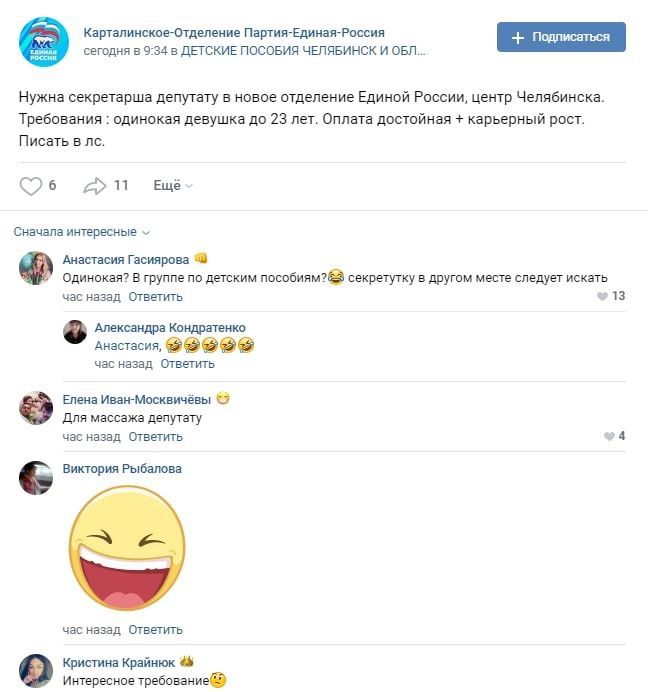648x692 pixels.
Task: Open the Сначала интересные sort dropdown
Action: (x=82, y=232)
